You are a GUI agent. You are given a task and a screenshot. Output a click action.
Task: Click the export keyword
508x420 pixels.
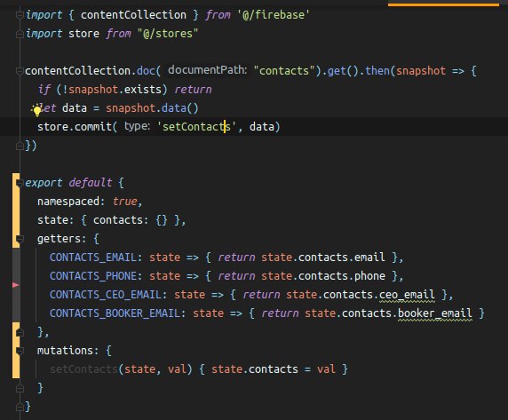[x=44, y=183]
